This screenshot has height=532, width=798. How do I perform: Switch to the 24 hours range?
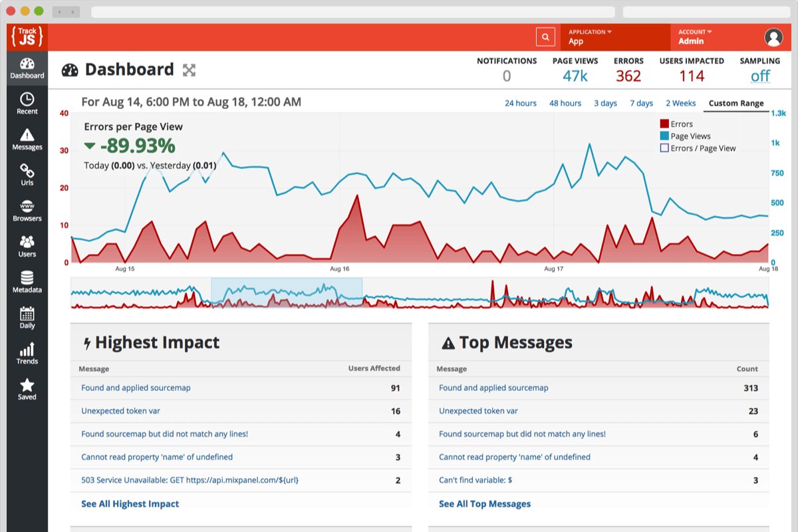521,103
